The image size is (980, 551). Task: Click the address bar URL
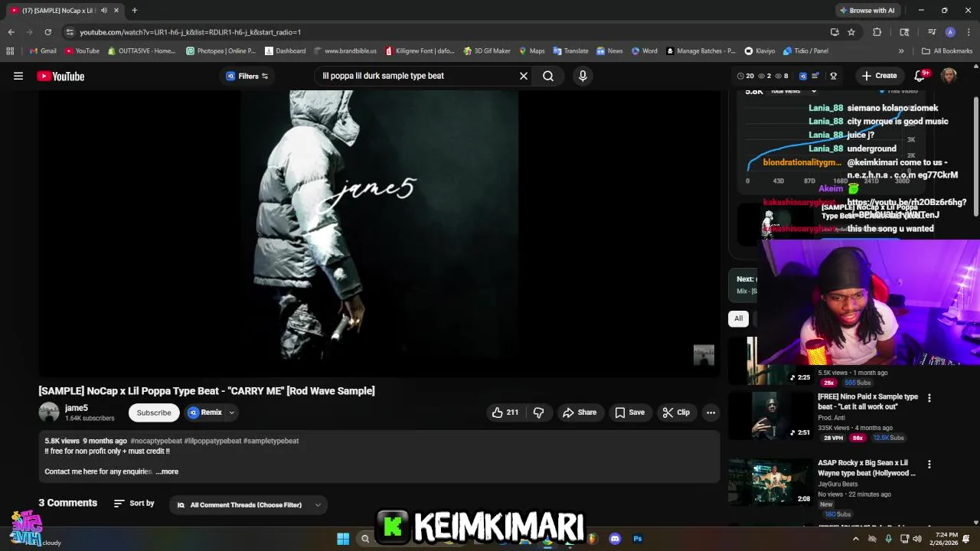pyautogui.click(x=190, y=32)
